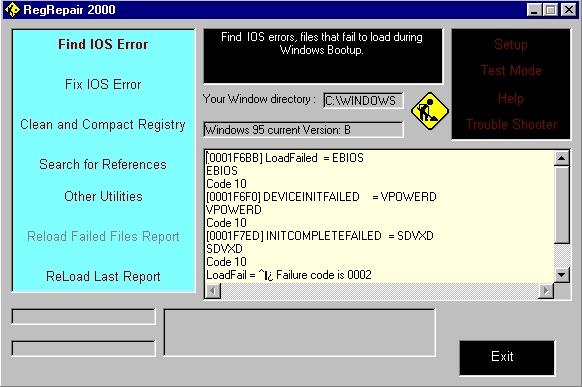The height and width of the screenshot is (387, 582).
Task: Select Find IOS Error in the left menu
Action: [x=103, y=44]
